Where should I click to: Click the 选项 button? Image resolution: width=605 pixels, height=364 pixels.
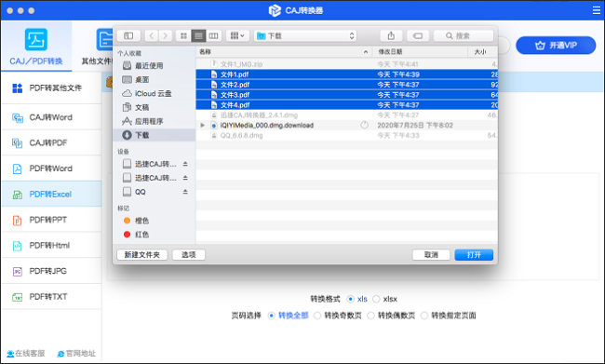click(x=189, y=255)
